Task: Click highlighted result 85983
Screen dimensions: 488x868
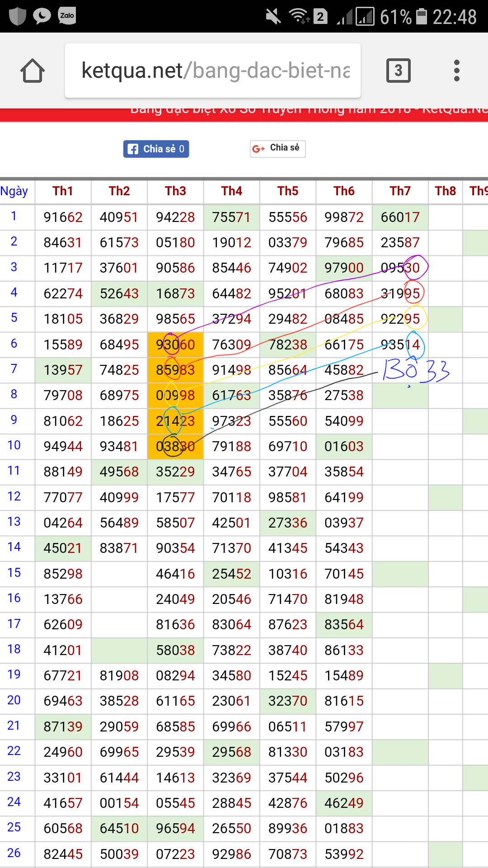Action: click(175, 370)
